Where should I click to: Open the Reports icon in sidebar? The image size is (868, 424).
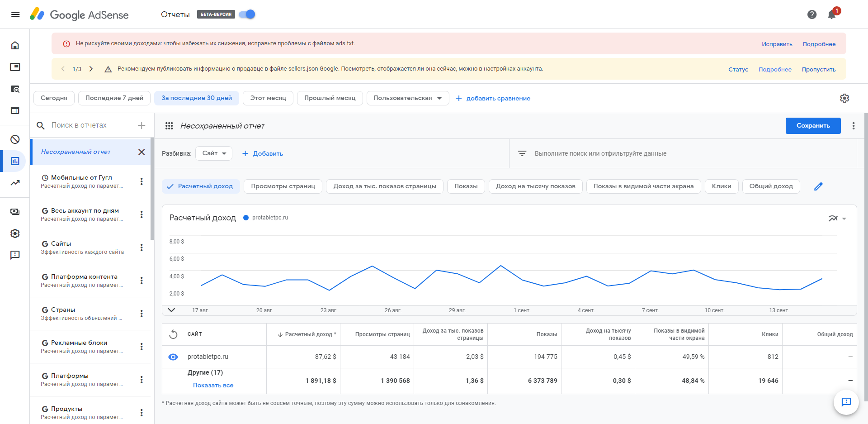pyautogui.click(x=15, y=161)
